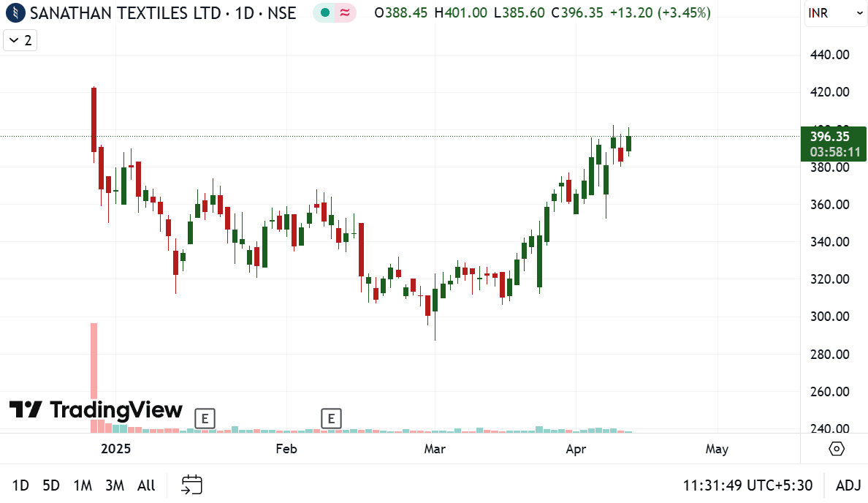Image resolution: width=868 pixels, height=503 pixels.
Task: Click the current price label 396.35
Action: click(833, 143)
